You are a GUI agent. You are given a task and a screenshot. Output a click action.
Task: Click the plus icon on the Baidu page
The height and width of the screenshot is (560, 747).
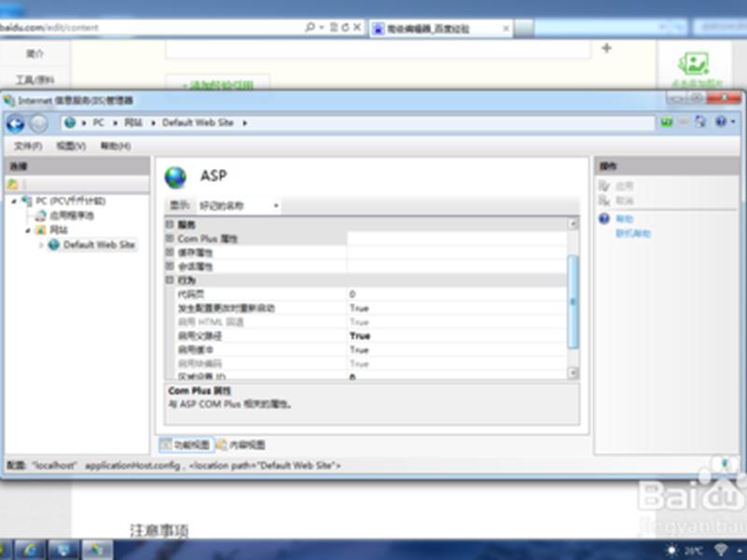pyautogui.click(x=606, y=49)
